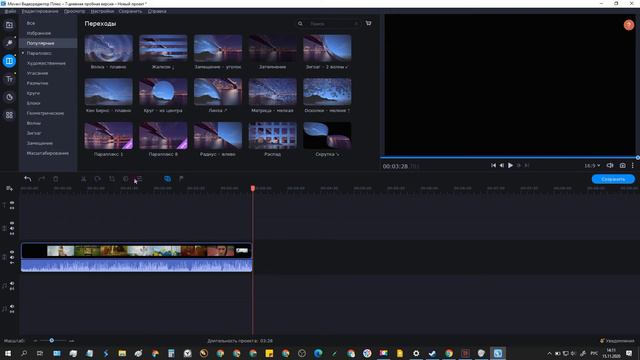This screenshot has width=640, height=360.
Task: Toggle visibility of the title track
Action: pos(12,203)
